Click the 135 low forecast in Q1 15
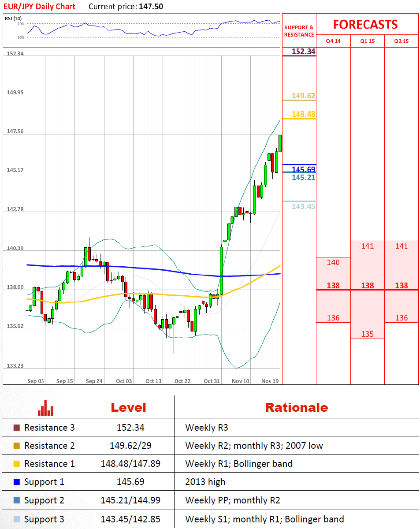420x529 pixels. 367,334
